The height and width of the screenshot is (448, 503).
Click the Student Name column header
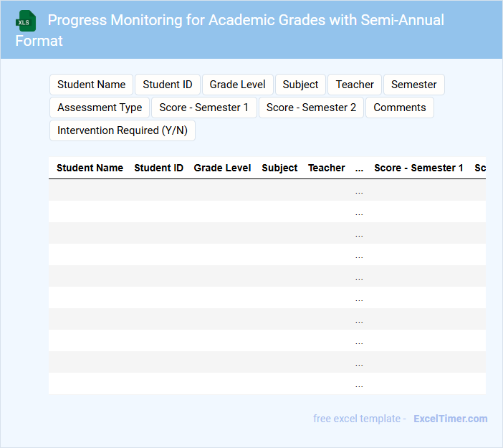pyautogui.click(x=90, y=168)
